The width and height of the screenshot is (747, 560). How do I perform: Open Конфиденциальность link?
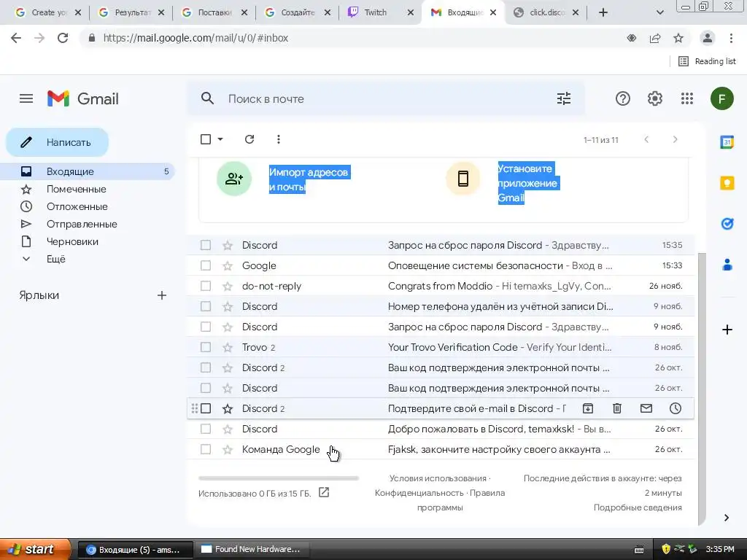click(419, 493)
